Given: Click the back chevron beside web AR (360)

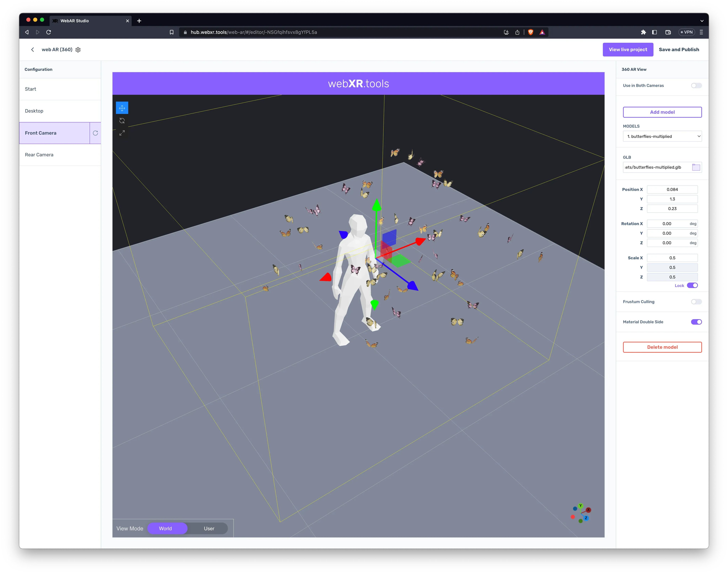Looking at the screenshot, I should point(33,49).
